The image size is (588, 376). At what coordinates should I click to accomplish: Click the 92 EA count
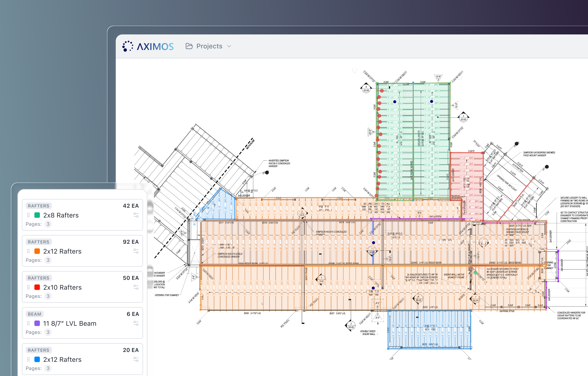point(131,242)
